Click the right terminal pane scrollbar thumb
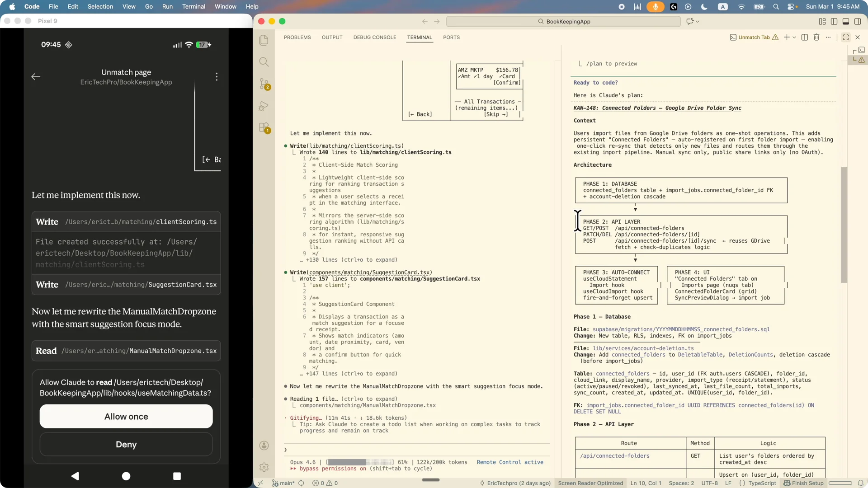The image size is (868, 488). point(844,225)
